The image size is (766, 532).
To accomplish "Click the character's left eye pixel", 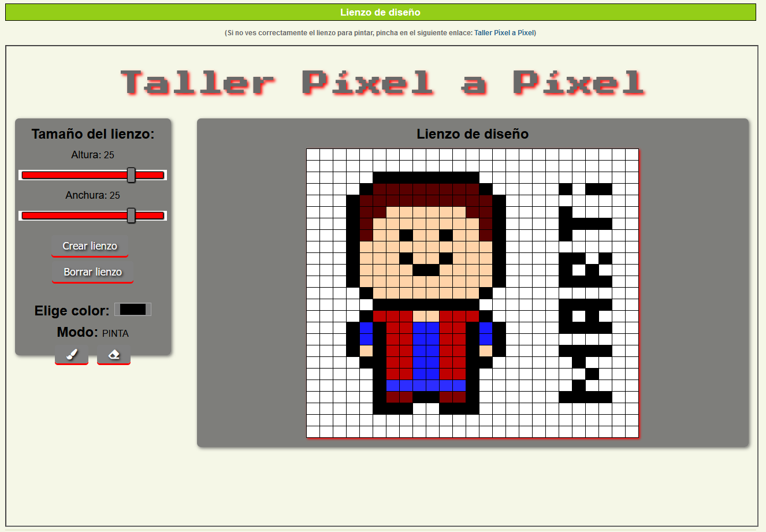I will pos(406,235).
